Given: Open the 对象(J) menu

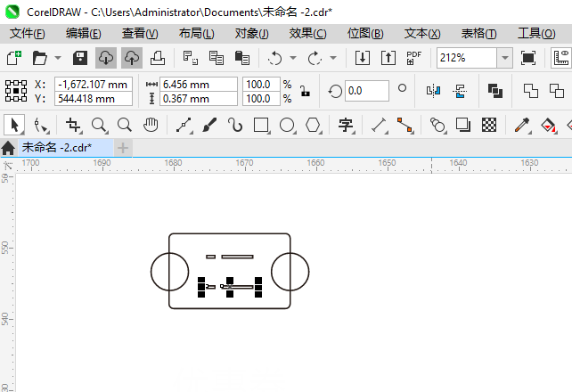Looking at the screenshot, I should (252, 34).
